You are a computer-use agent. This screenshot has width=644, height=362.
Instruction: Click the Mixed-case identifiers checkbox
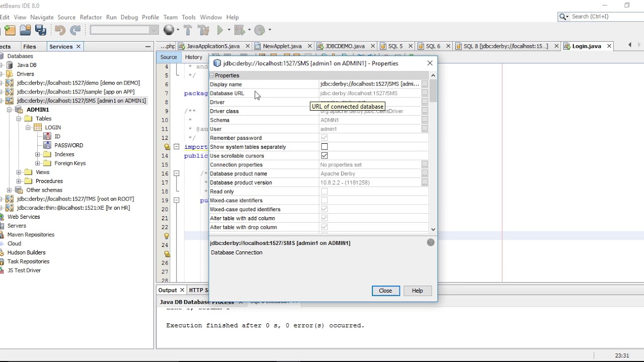coord(324,201)
